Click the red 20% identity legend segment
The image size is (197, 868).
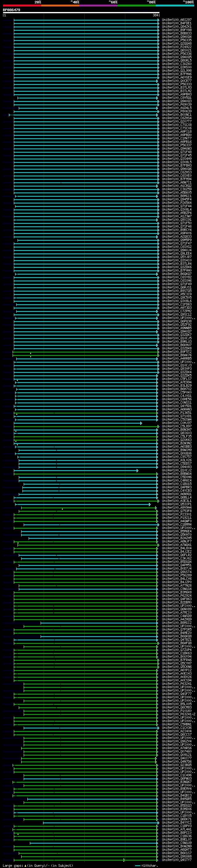pos(22,6)
